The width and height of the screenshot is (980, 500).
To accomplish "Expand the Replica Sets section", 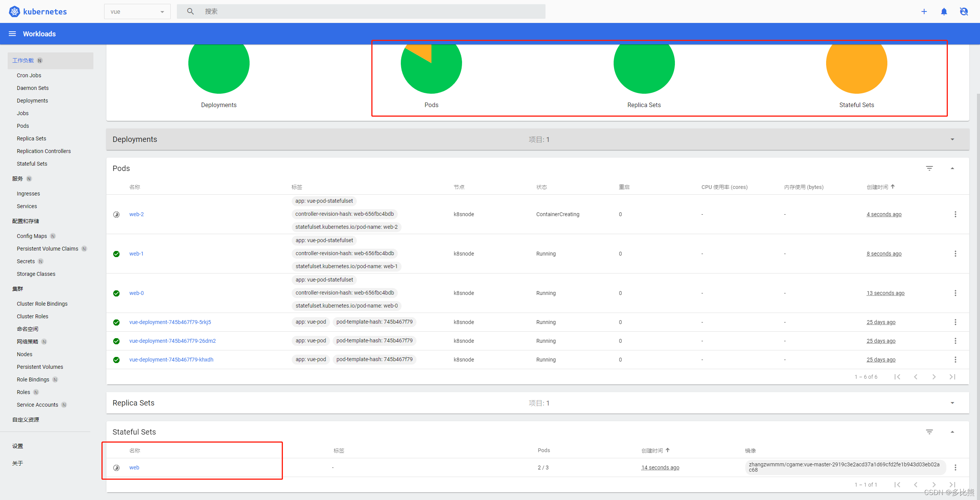I will point(952,403).
